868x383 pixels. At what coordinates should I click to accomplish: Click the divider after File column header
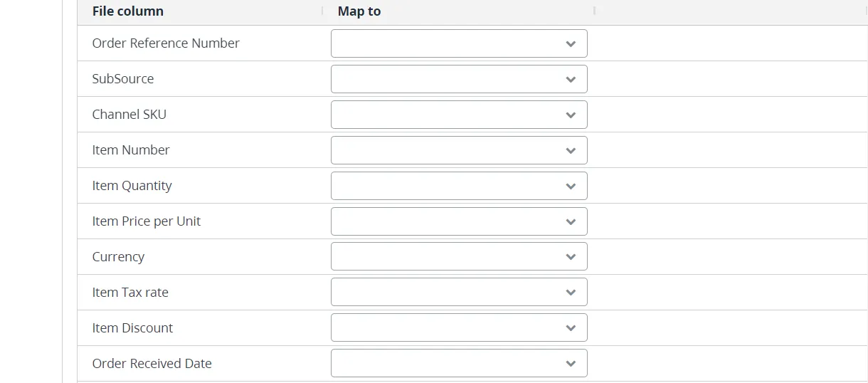click(322, 11)
